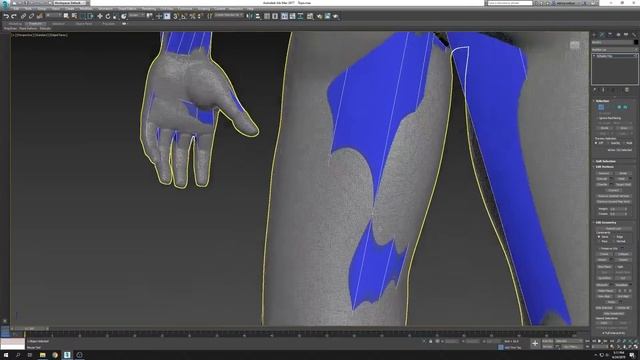The image size is (640, 360).
Task: Click the Repeat Last button
Action: coord(614,229)
